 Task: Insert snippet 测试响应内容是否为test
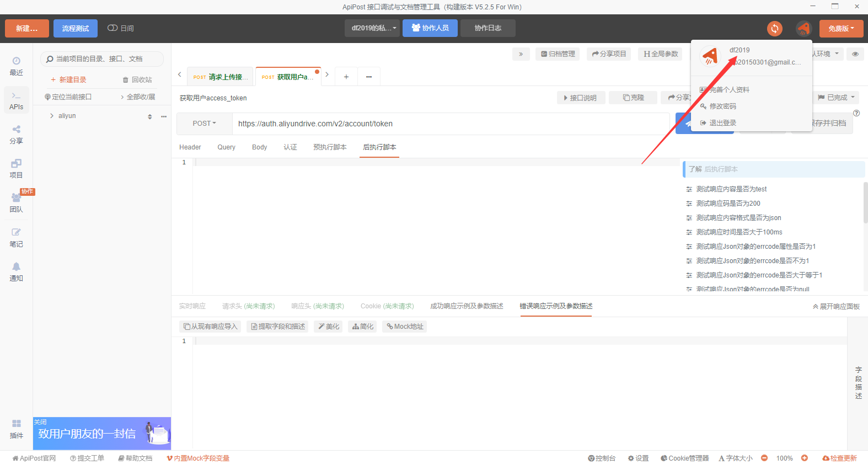(x=731, y=189)
